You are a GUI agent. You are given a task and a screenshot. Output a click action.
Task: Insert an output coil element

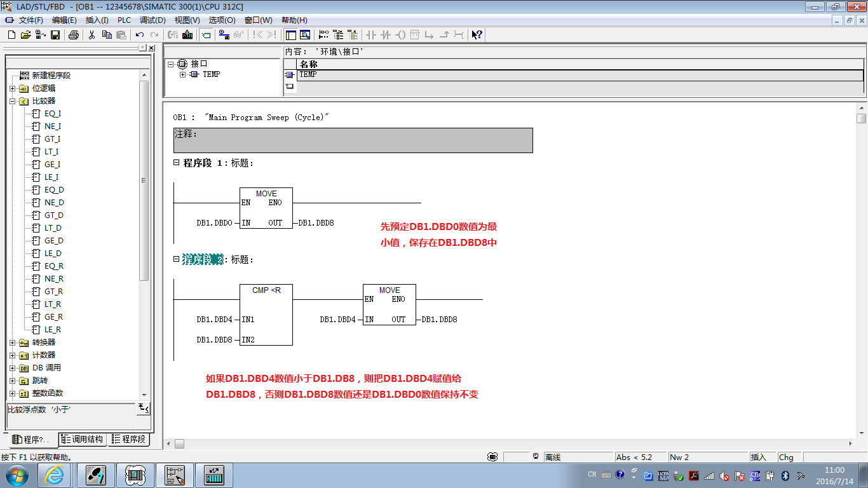(400, 35)
